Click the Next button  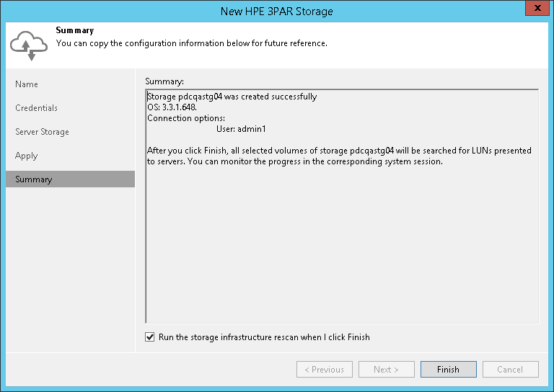pyautogui.click(x=387, y=369)
